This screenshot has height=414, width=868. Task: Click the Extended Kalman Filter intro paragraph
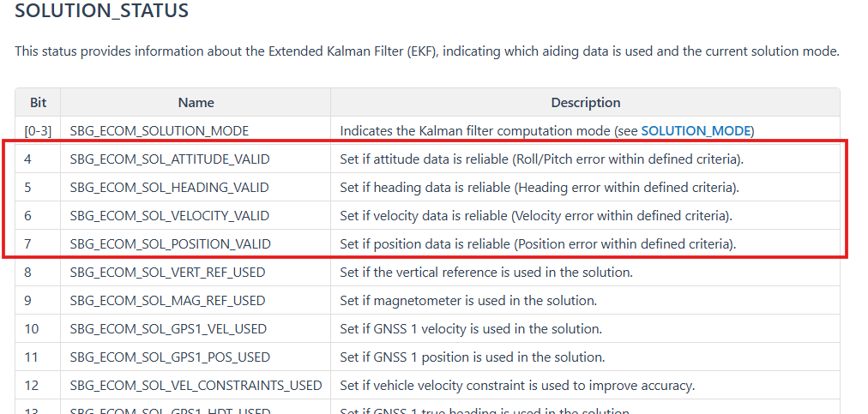pos(426,51)
